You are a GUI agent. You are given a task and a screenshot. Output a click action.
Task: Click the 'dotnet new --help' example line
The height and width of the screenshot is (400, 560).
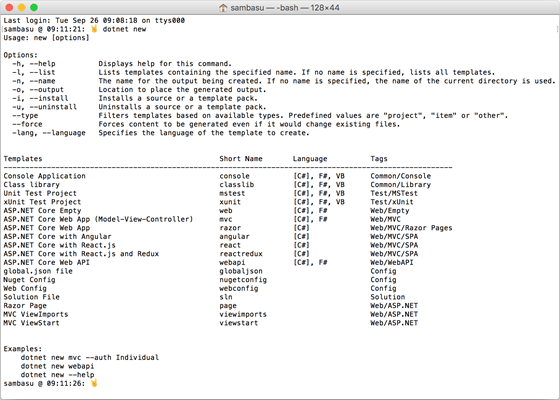point(58,375)
